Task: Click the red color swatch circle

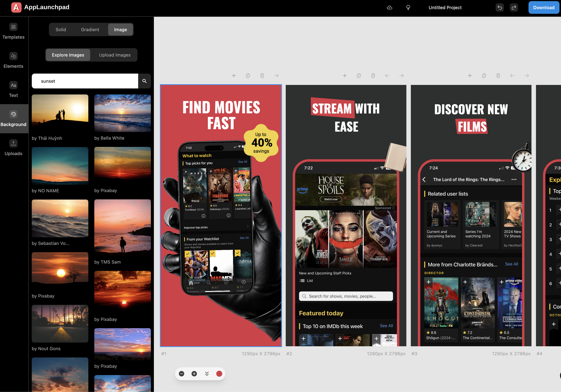Action: click(x=219, y=374)
